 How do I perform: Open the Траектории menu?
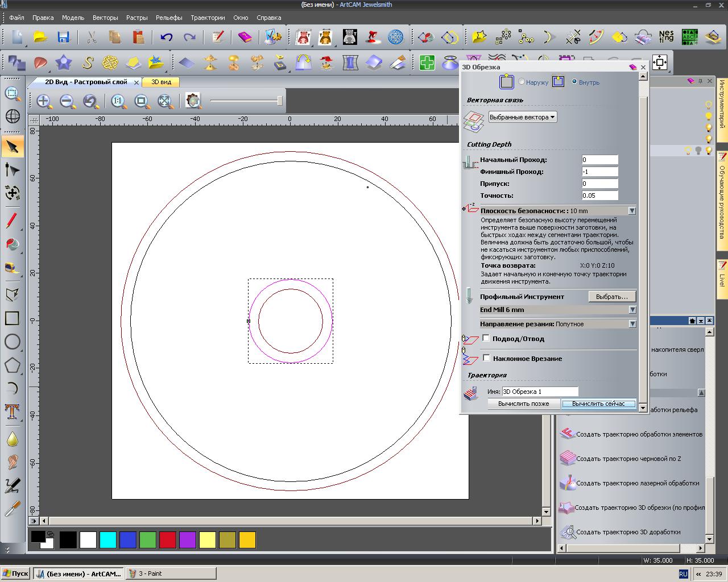(x=208, y=18)
